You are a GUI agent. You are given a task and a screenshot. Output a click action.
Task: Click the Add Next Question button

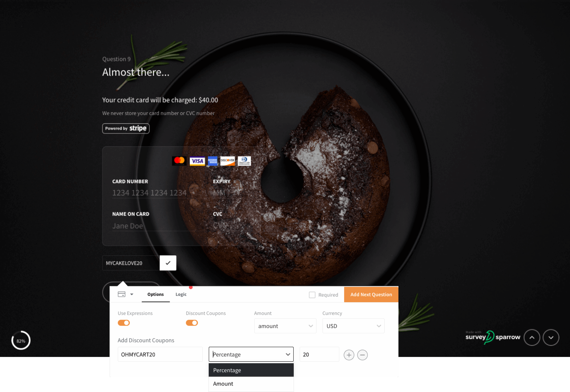(371, 294)
